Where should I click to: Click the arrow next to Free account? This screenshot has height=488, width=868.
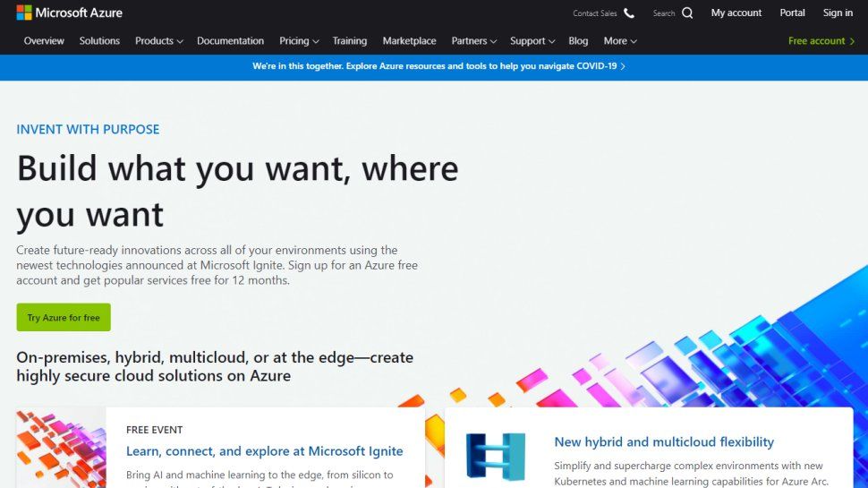coord(852,41)
